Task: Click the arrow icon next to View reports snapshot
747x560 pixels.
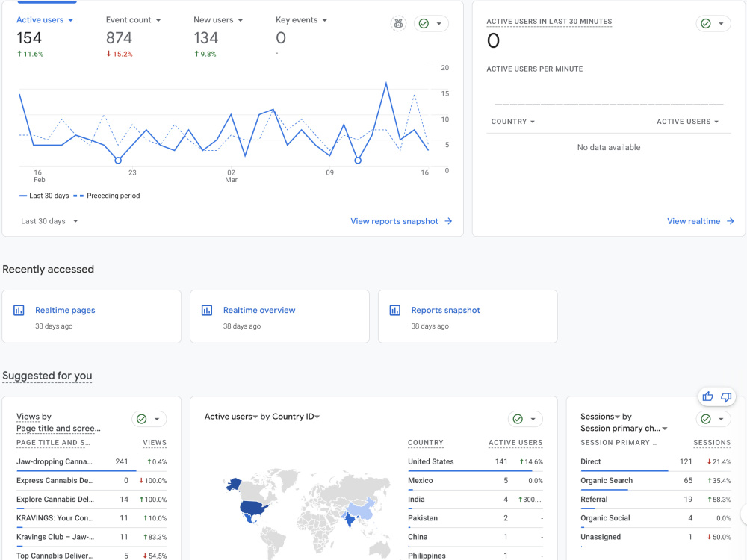Action: coord(447,221)
